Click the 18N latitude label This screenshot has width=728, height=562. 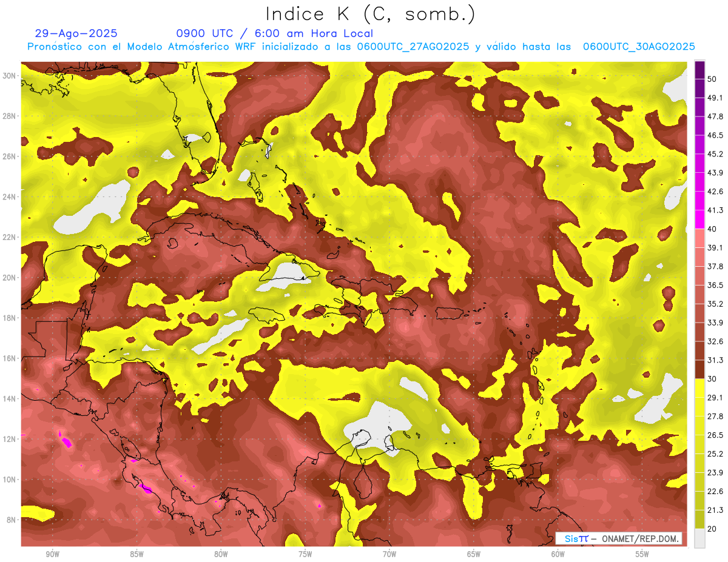[10, 318]
